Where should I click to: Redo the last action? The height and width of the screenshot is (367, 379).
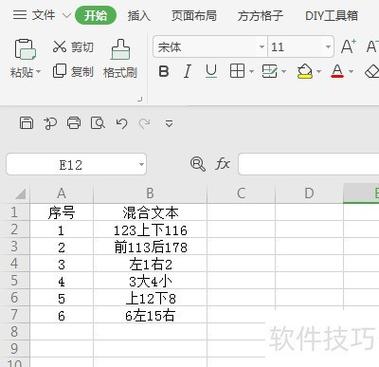[x=144, y=124]
